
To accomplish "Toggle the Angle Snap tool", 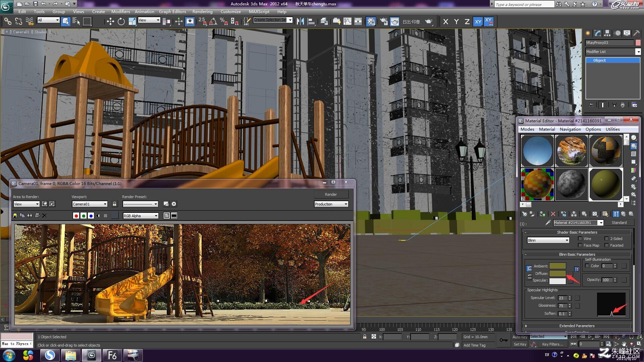I will point(213,21).
